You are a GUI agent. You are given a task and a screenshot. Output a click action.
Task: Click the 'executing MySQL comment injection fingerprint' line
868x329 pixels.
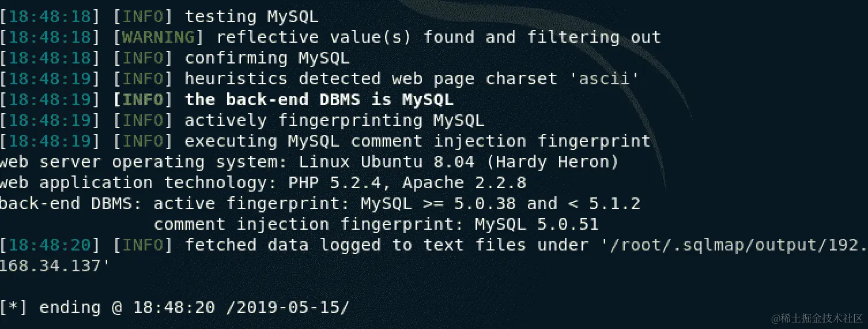pos(417,141)
